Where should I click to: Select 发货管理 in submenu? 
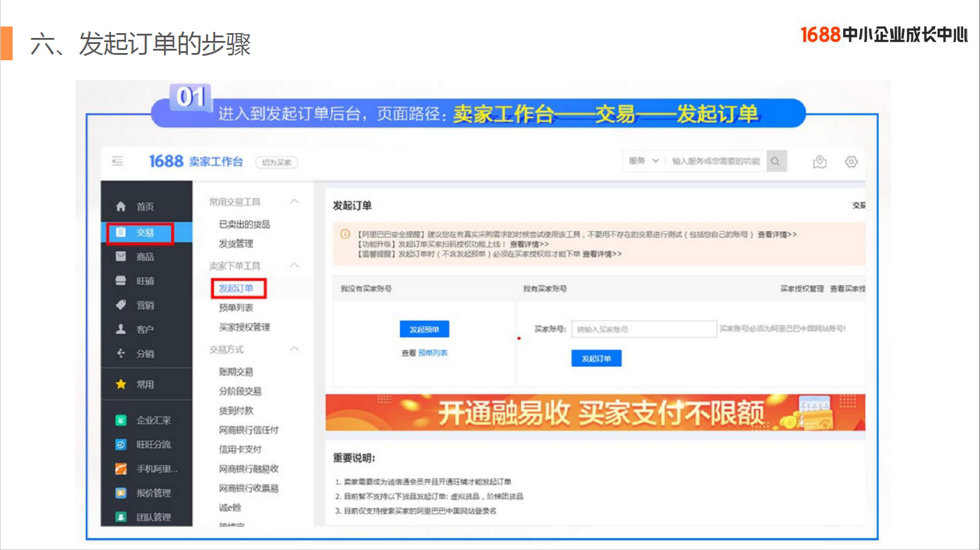pyautogui.click(x=236, y=243)
